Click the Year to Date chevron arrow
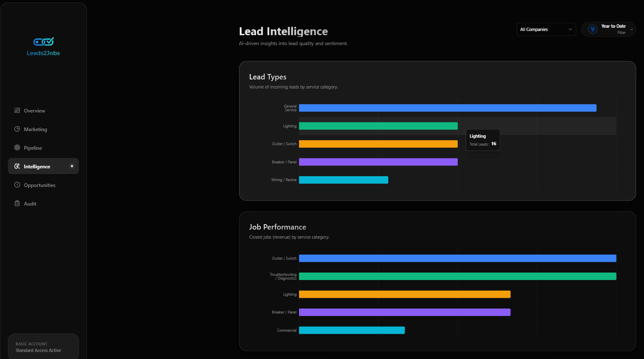 tap(632, 29)
